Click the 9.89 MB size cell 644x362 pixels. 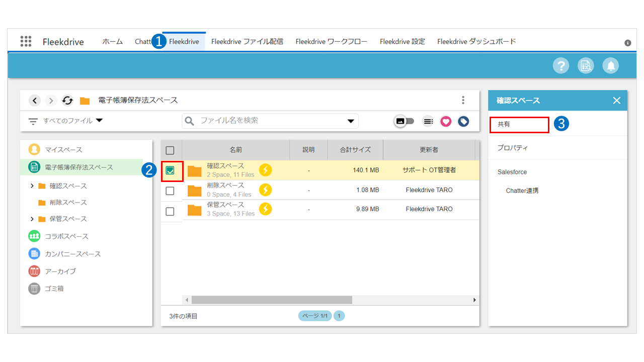pyautogui.click(x=367, y=209)
